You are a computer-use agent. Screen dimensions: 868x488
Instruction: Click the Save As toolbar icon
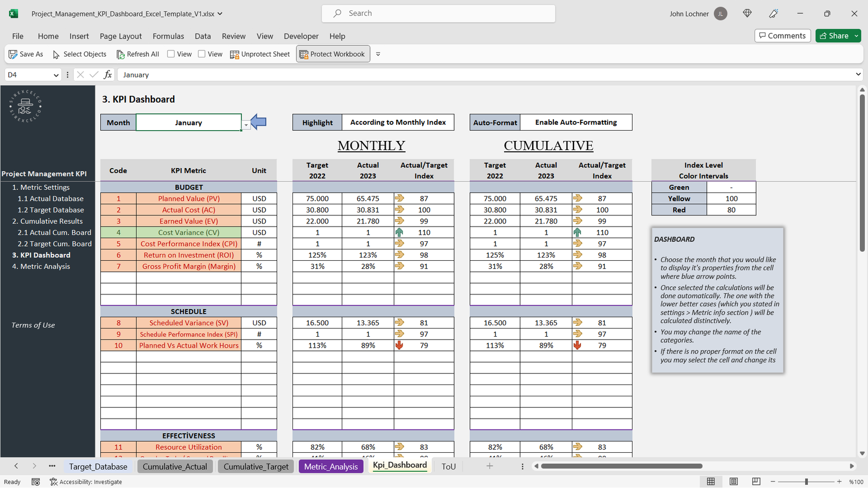pyautogui.click(x=13, y=54)
